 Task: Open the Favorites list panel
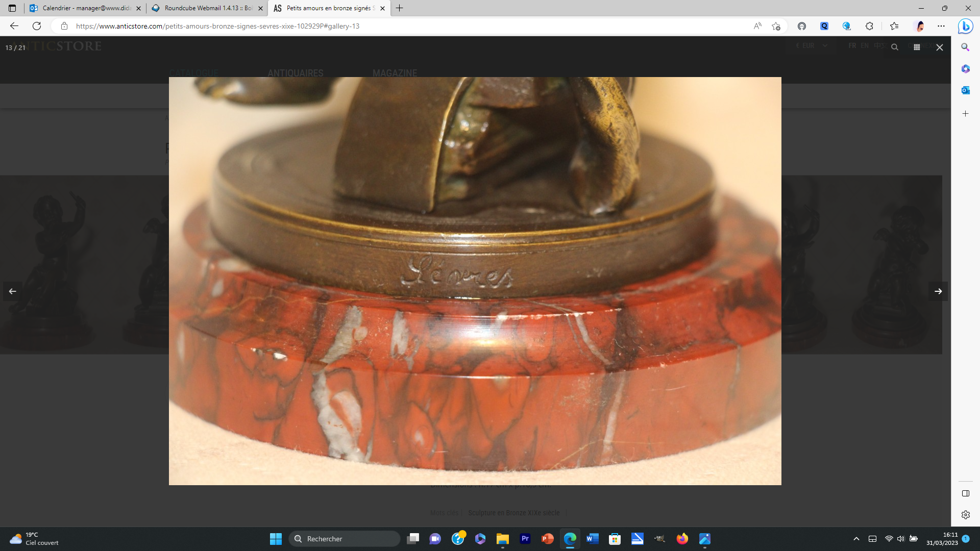coord(894,26)
